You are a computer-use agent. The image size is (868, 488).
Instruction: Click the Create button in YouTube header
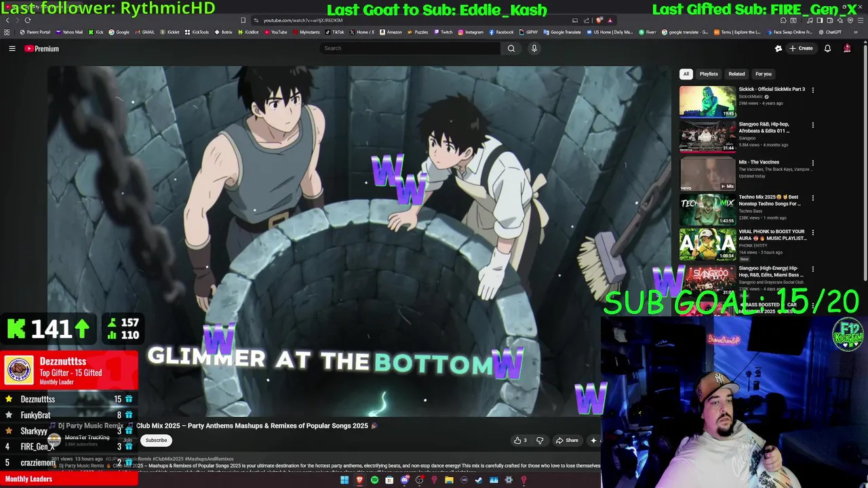click(x=801, y=48)
